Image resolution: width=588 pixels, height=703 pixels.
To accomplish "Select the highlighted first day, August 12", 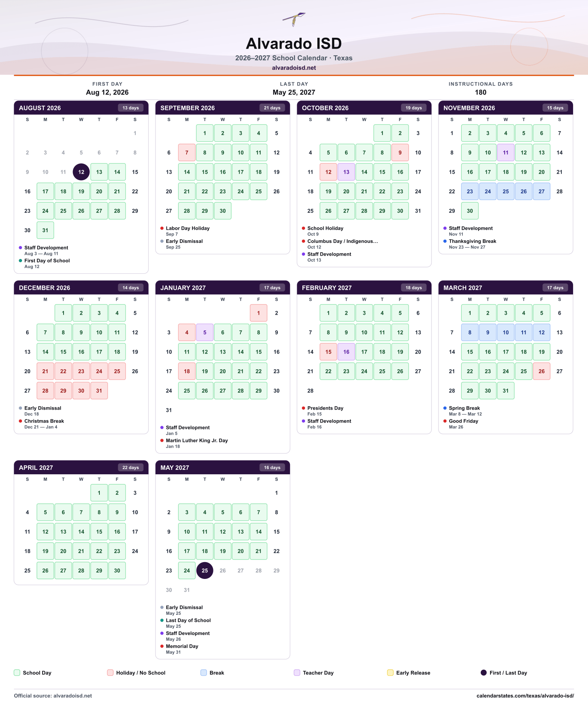I will click(81, 172).
